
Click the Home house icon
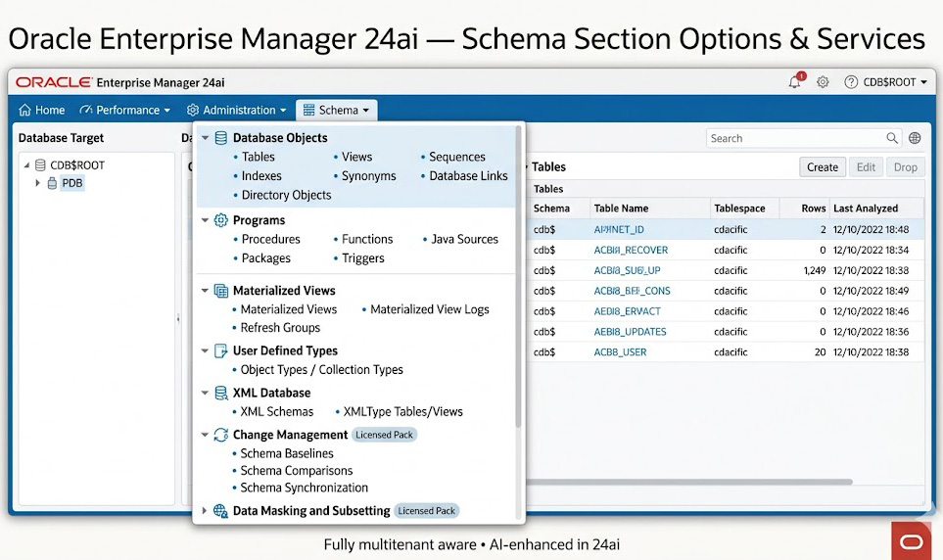tap(24, 110)
